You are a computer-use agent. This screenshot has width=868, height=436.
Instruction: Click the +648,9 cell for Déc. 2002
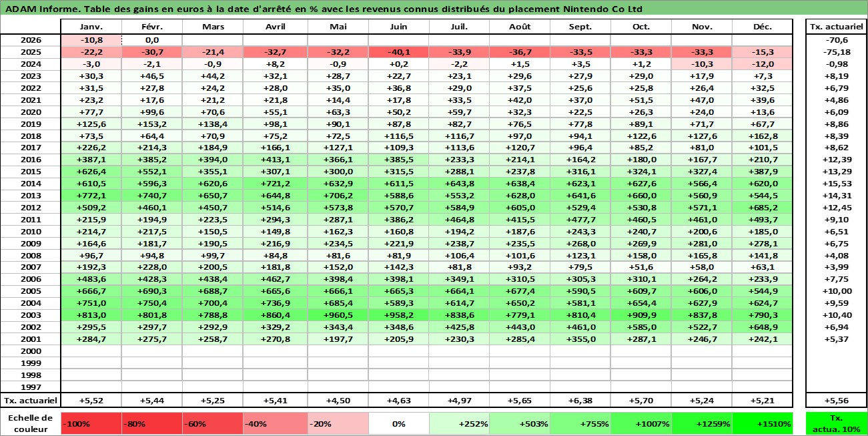point(762,327)
